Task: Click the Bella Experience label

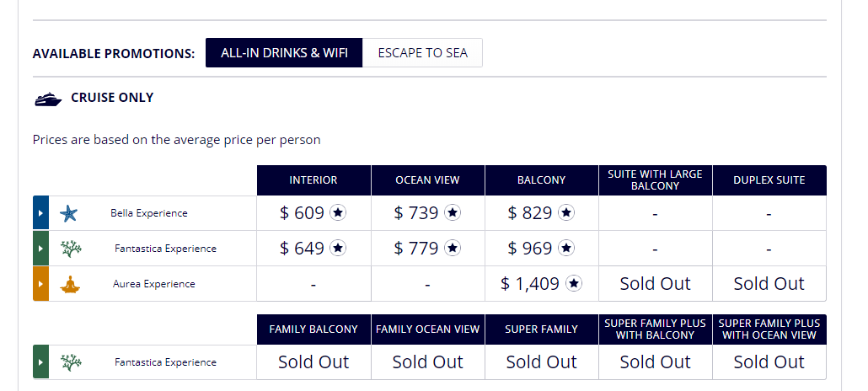Action: 149,213
